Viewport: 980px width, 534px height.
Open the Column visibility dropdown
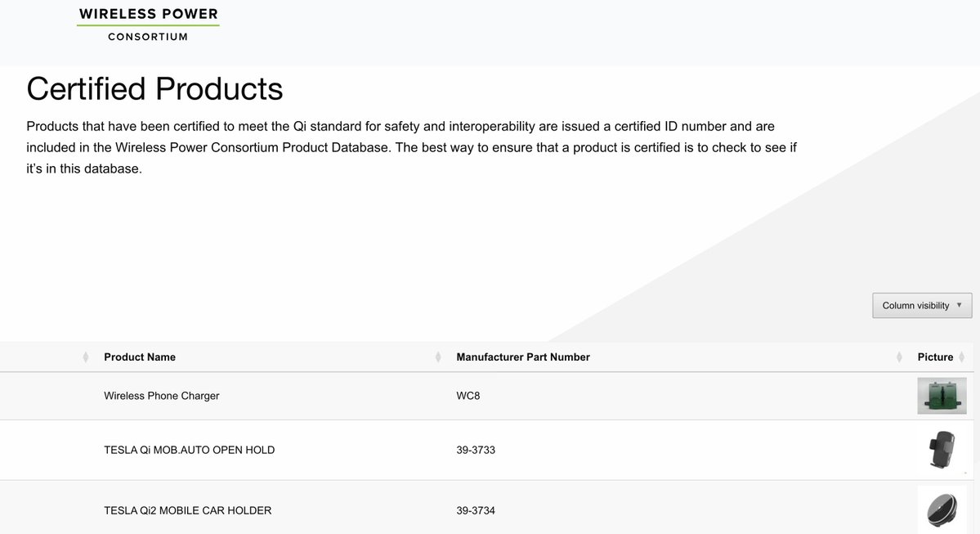922,305
